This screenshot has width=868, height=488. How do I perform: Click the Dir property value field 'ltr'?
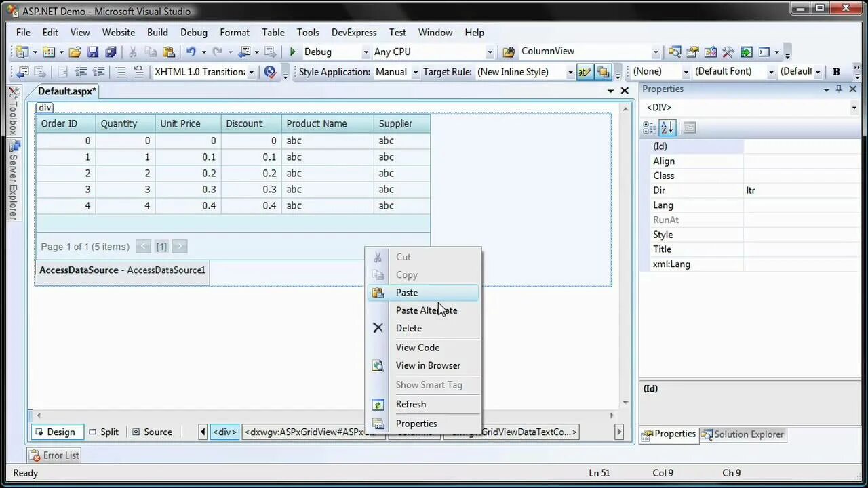[802, 190]
